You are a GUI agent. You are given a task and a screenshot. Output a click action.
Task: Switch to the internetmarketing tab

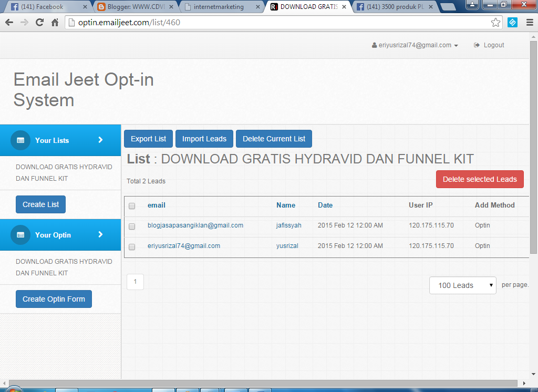[x=222, y=7]
